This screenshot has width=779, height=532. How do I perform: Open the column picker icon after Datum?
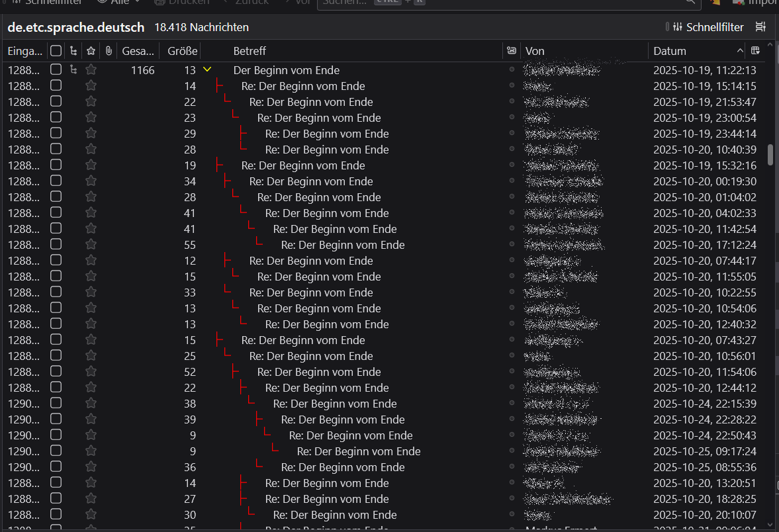756,51
